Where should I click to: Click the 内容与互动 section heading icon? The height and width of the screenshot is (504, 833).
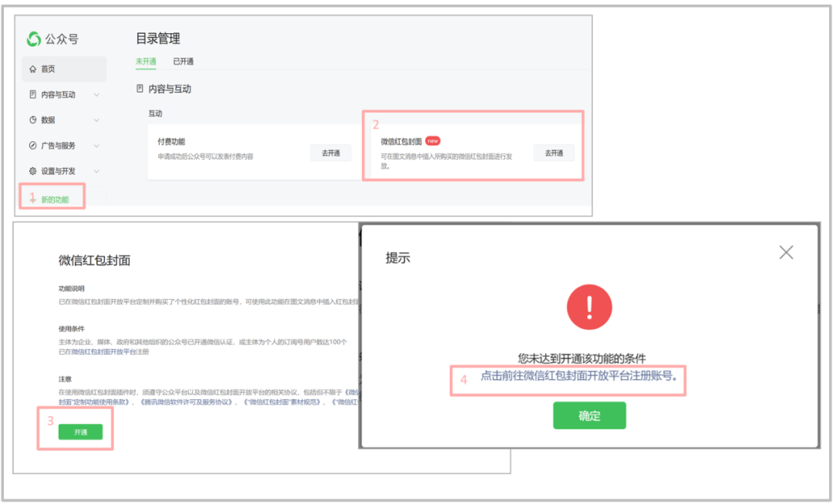(140, 89)
